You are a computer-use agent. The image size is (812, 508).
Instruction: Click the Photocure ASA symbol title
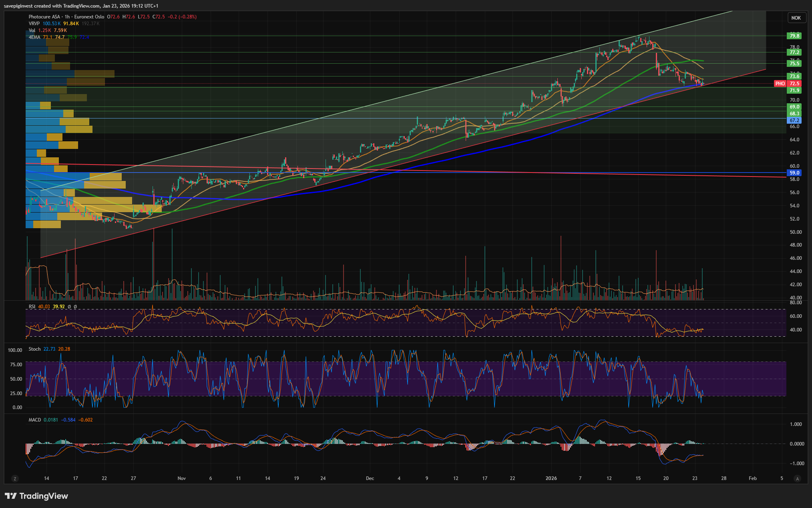(44, 17)
